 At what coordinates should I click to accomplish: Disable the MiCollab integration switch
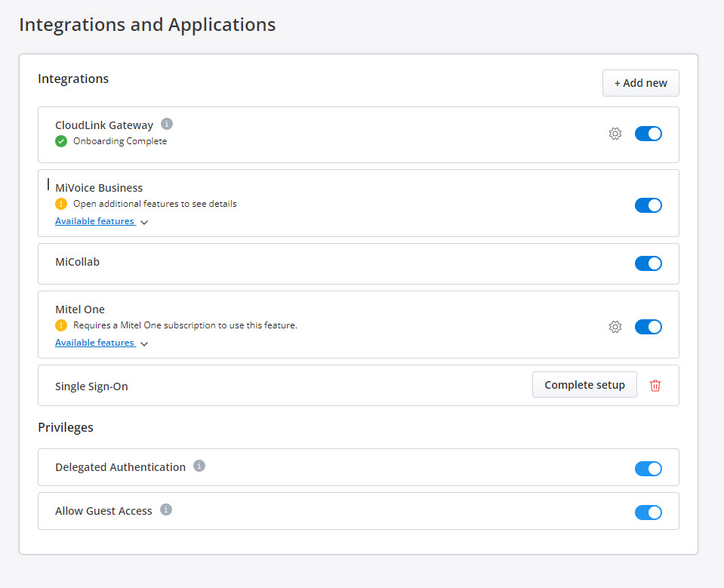tap(649, 263)
